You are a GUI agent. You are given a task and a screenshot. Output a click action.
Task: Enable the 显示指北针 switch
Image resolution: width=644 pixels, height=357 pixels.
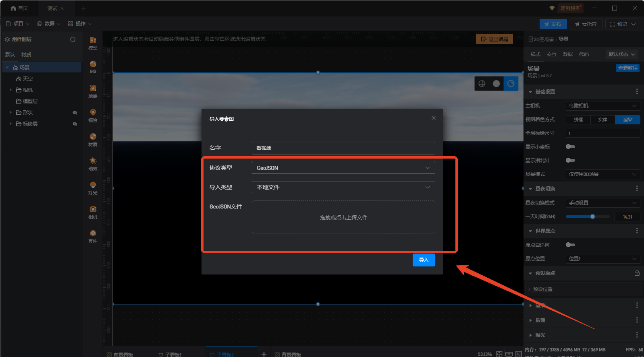[570, 160]
